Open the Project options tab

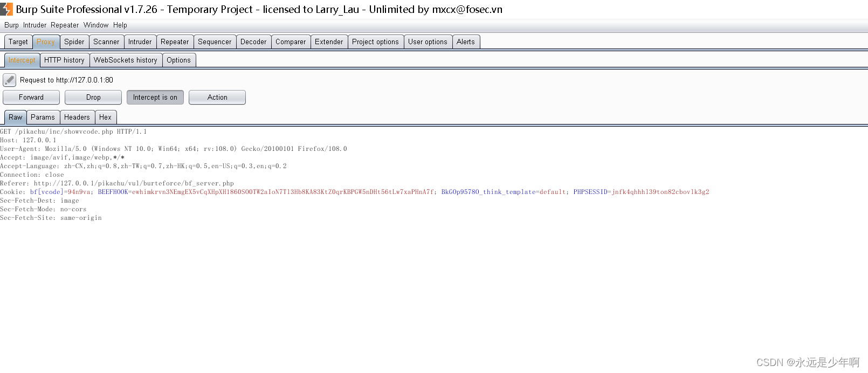(x=375, y=42)
